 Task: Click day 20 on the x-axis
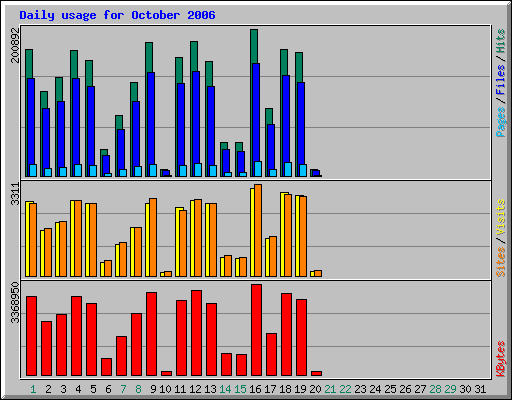[x=315, y=389]
